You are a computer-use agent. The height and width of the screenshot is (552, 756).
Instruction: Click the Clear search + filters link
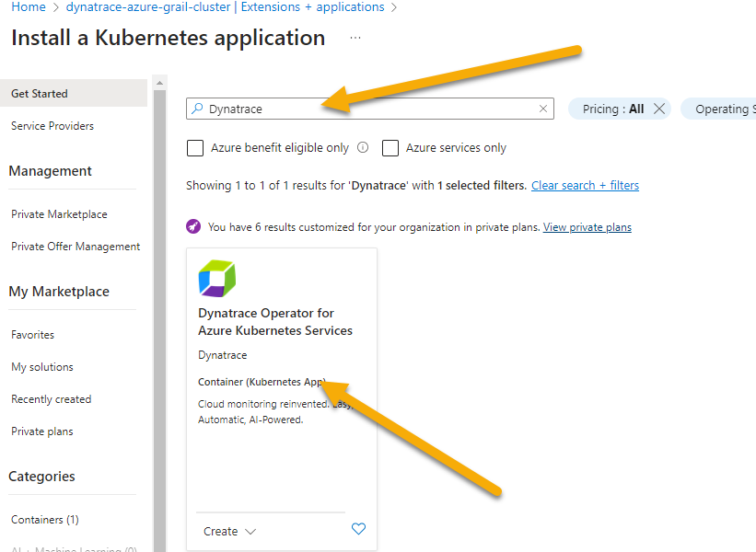click(x=585, y=185)
